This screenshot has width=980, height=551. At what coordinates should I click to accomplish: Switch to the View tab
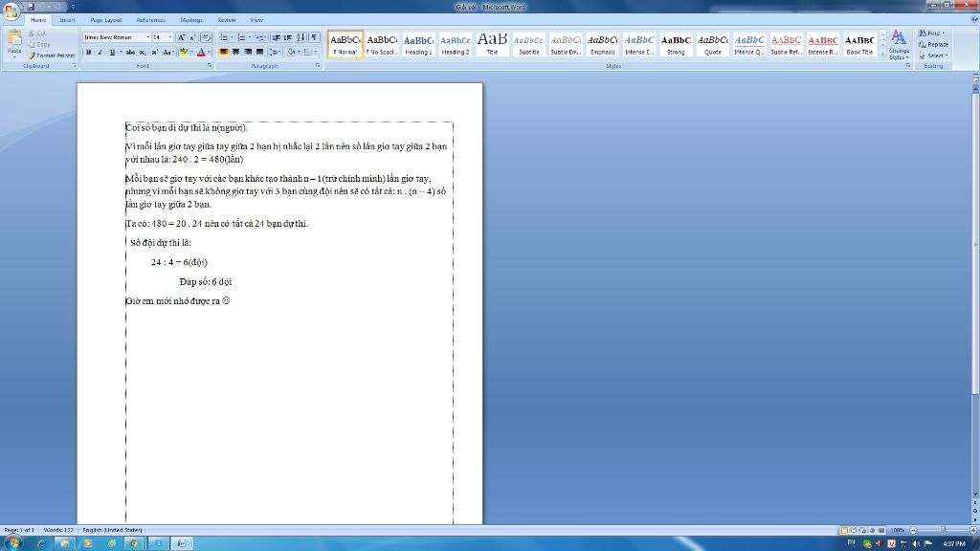click(x=256, y=20)
